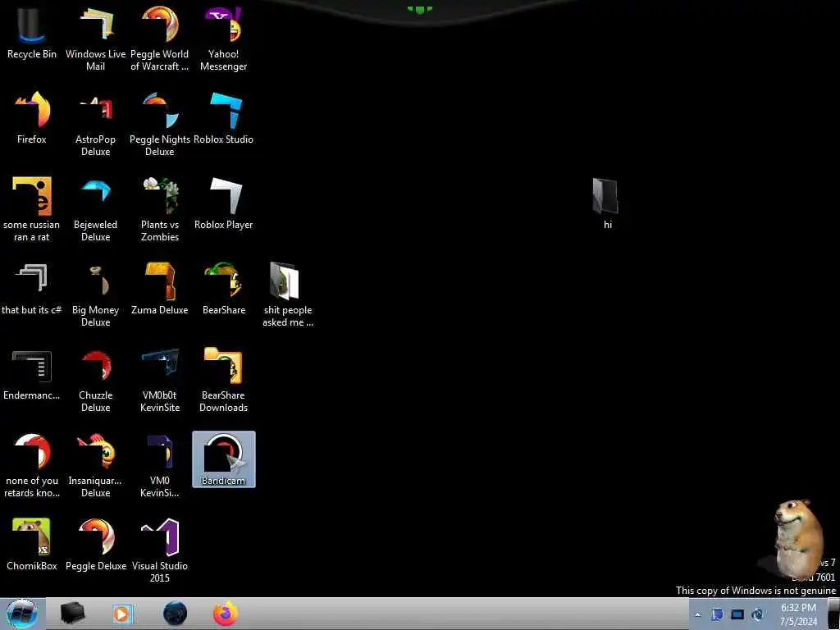
Task: Click the dark blue globe taskbar icon
Action: tap(175, 614)
